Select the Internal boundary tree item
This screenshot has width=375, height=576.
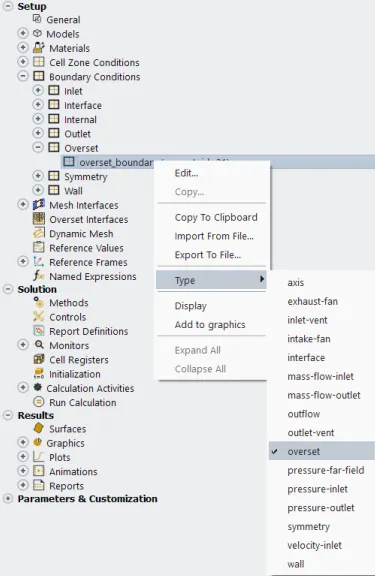coord(80,120)
